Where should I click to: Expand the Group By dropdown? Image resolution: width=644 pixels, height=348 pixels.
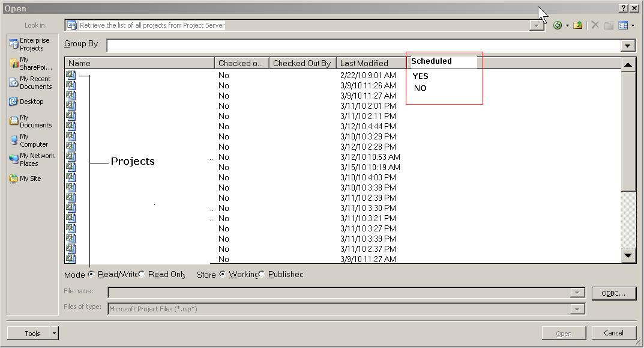(x=628, y=46)
